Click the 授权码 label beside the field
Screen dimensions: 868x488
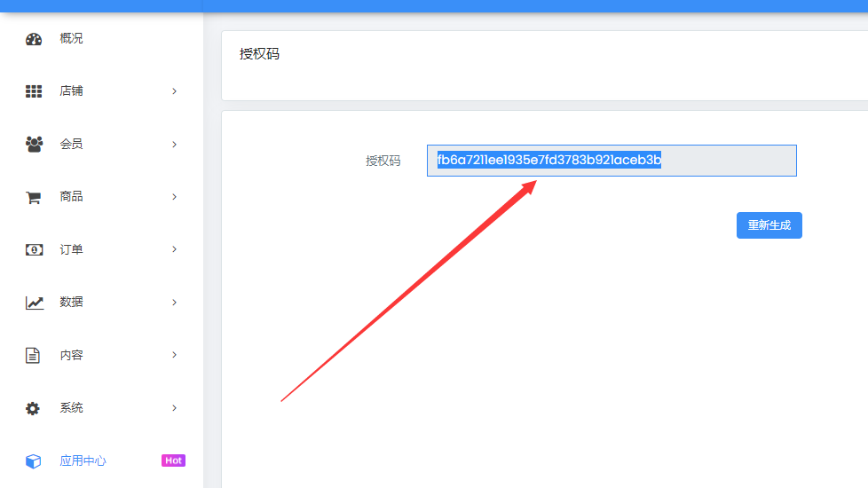click(383, 161)
